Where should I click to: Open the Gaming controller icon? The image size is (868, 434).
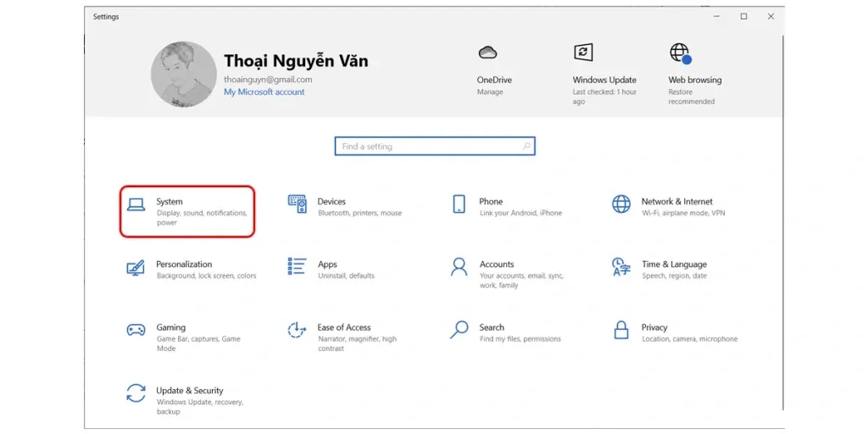tap(136, 330)
